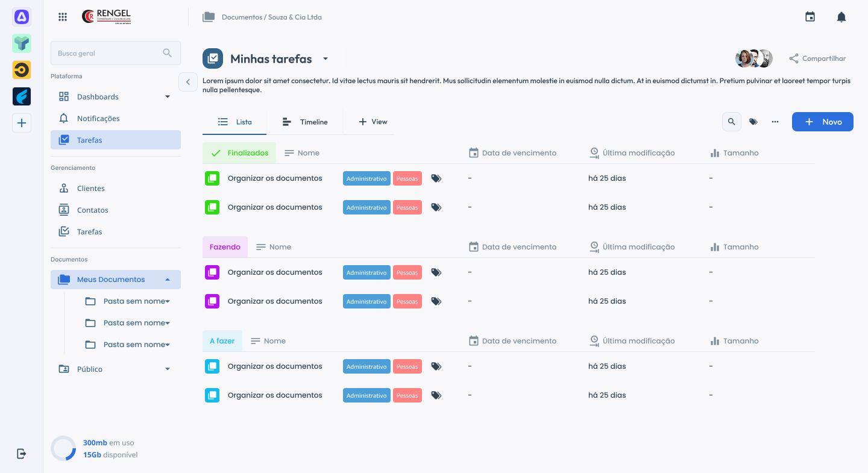This screenshot has height=473, width=868.
Task: Open the tags filter in toolbar
Action: coord(753,122)
